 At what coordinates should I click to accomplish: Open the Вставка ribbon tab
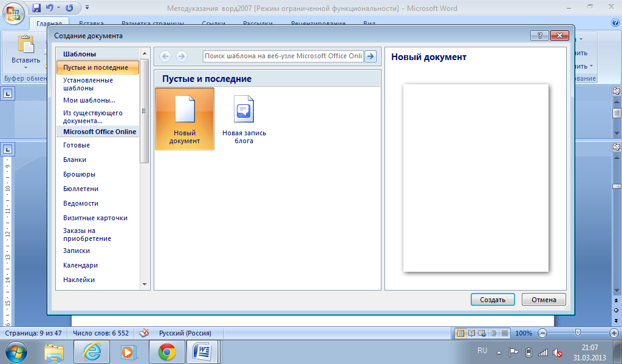pos(91,24)
